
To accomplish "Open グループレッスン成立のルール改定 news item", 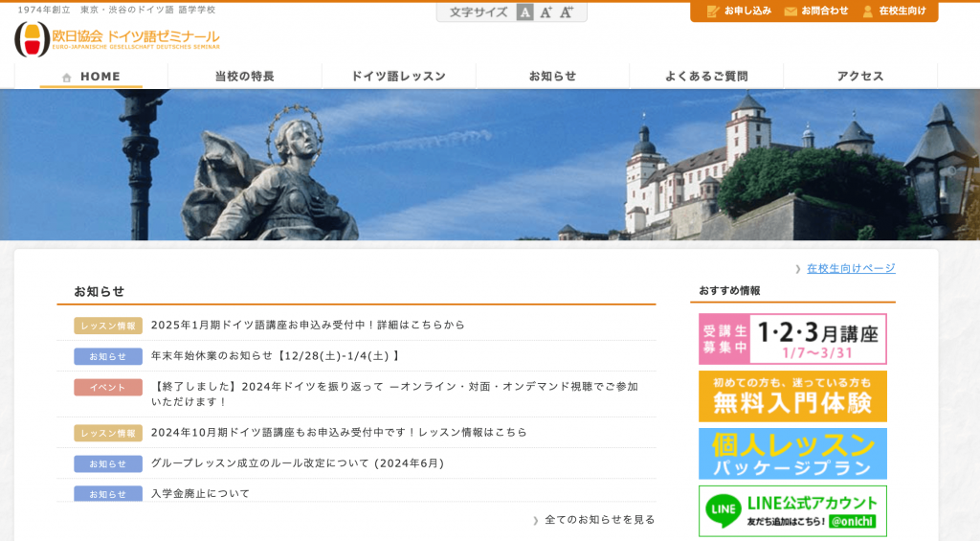I will click(298, 463).
